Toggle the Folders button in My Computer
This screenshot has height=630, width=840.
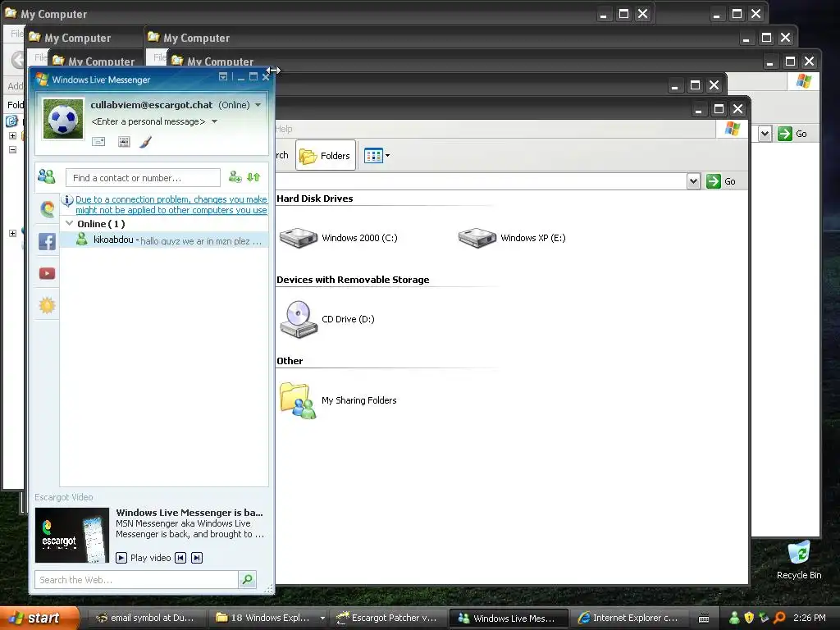[325, 155]
